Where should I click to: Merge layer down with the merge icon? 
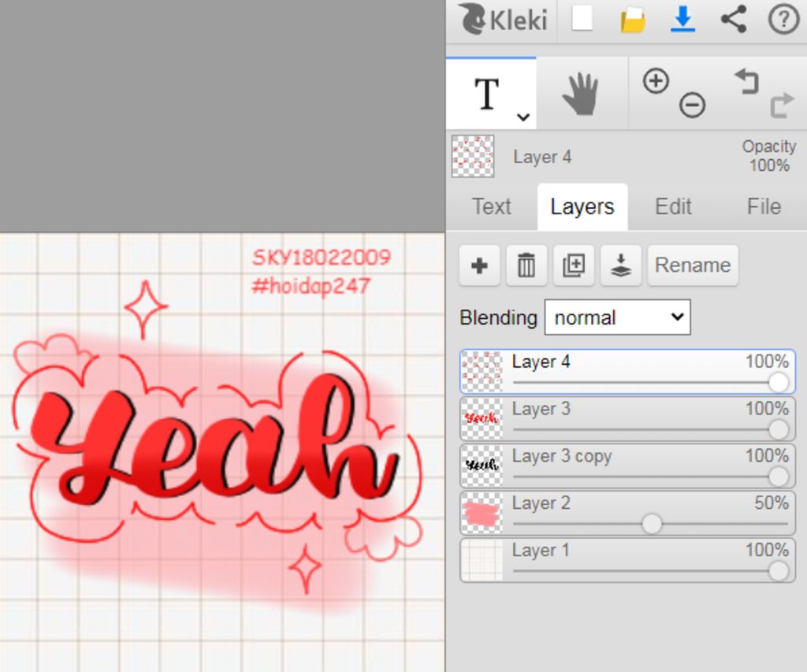[x=621, y=265]
